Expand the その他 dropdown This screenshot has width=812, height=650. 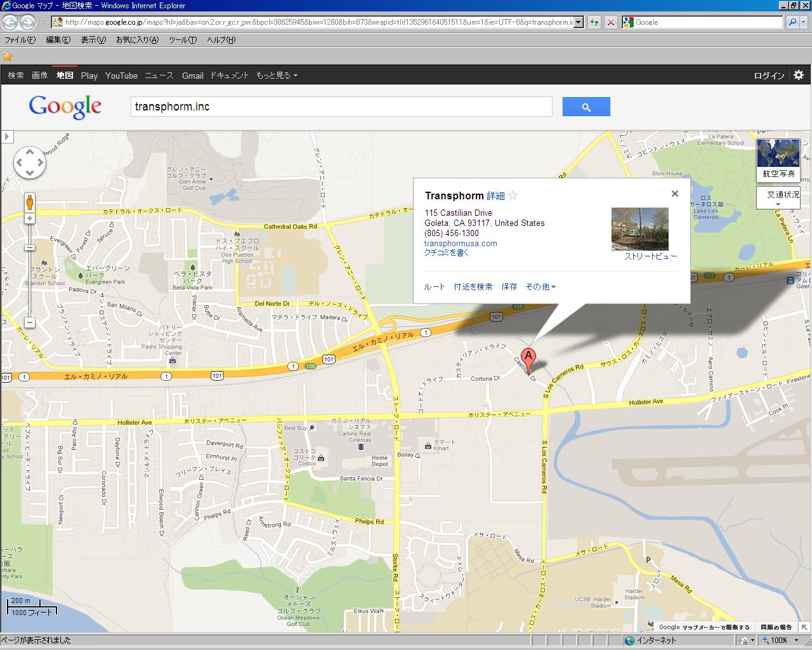tap(540, 287)
